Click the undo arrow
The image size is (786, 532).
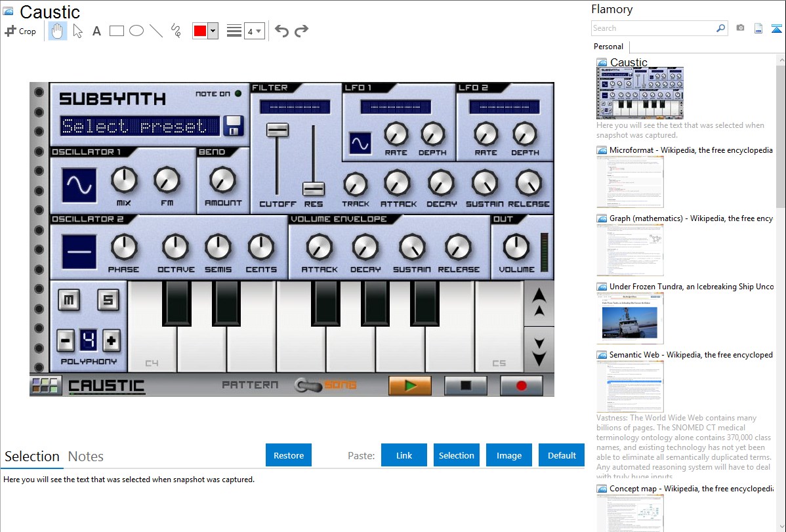click(281, 31)
